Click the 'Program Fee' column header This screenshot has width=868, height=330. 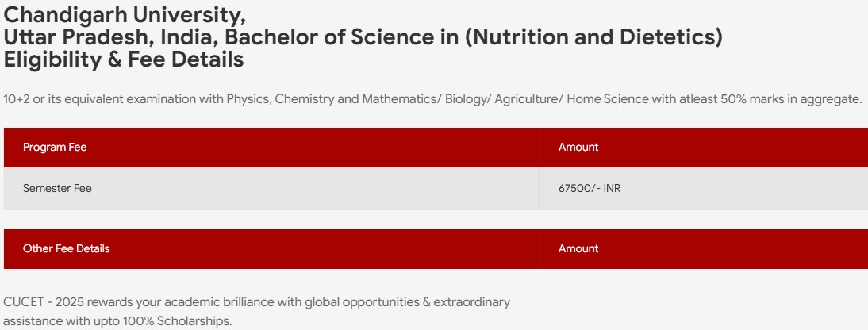point(55,147)
